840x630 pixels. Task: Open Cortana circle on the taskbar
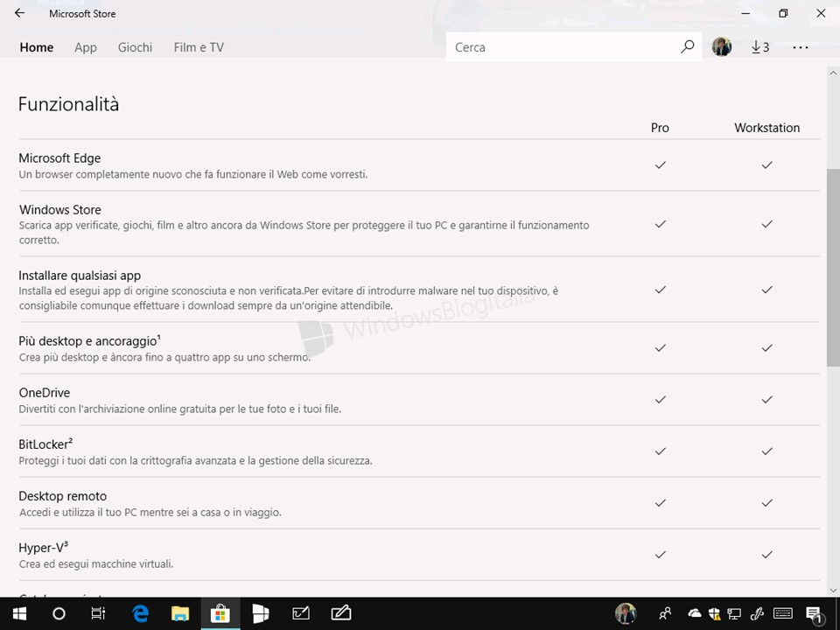pyautogui.click(x=59, y=613)
